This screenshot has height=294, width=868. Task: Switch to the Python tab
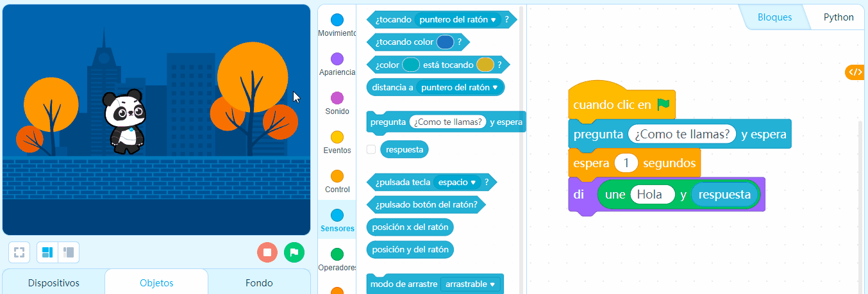(x=839, y=17)
